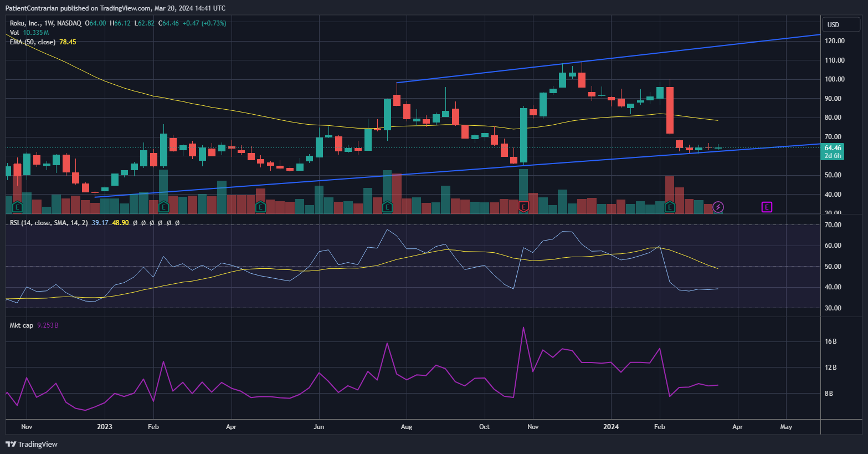
Task: Click the 48.90 RSI SMA value
Action: click(120, 223)
